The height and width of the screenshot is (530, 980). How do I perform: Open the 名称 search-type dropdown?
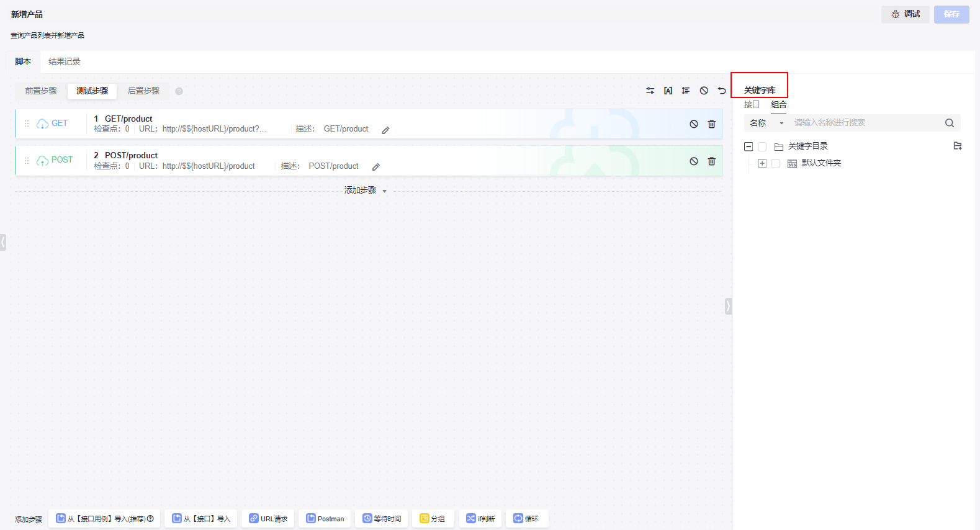[x=767, y=123]
